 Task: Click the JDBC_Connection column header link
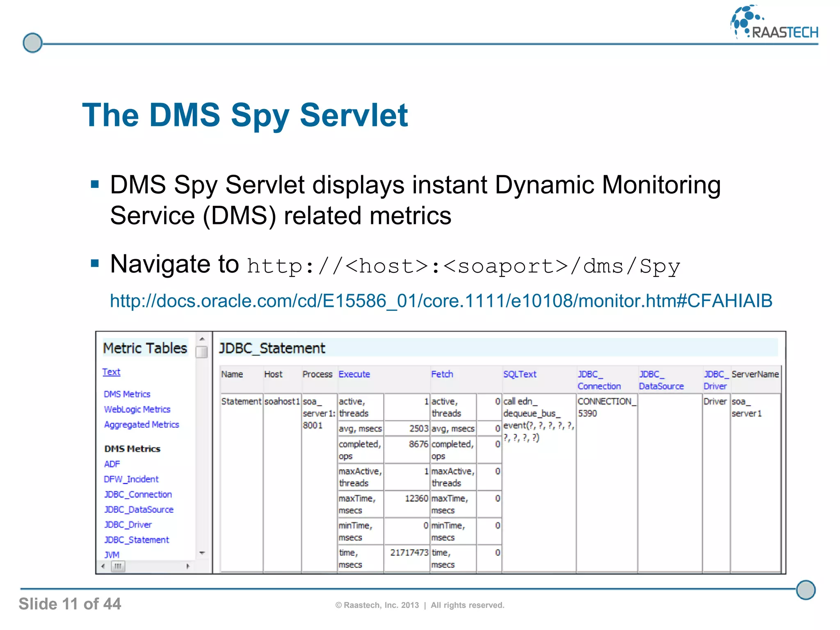599,380
